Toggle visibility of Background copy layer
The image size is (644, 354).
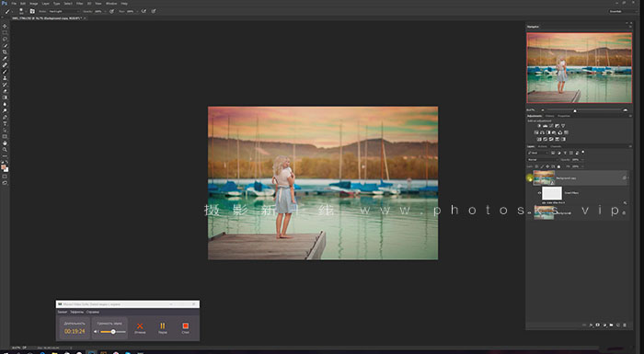pos(530,178)
